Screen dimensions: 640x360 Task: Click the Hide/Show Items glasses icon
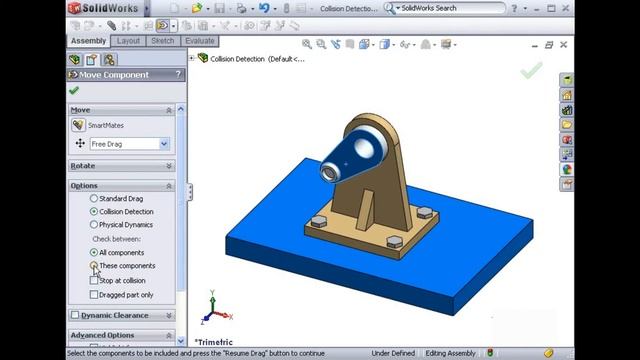(404, 44)
